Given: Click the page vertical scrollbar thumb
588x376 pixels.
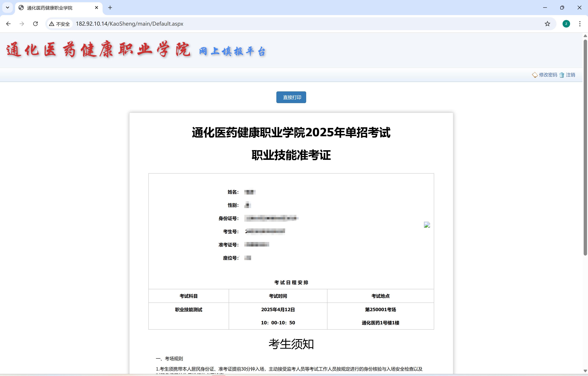Looking at the screenshot, I should click(585, 147).
